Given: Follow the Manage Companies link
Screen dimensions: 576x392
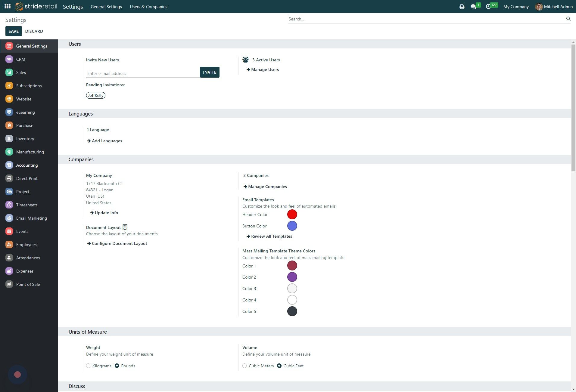Looking at the screenshot, I should pos(265,187).
